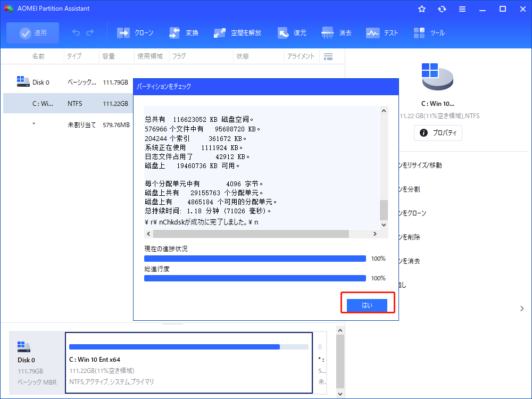Viewport: 532px width, 399px height.
Task: Click the Disk 0 disk icon in list
Action: [23, 81]
